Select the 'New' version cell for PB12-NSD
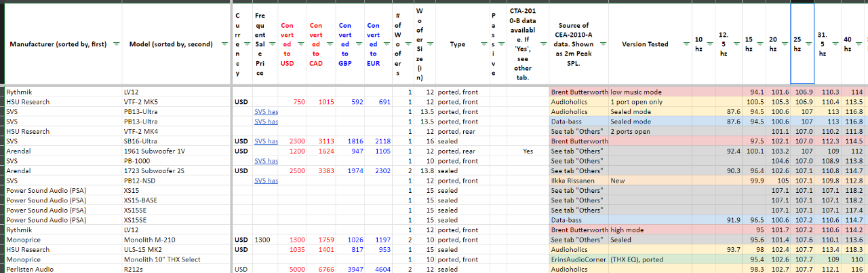Screen dimensions: 868x273 [x=649, y=181]
